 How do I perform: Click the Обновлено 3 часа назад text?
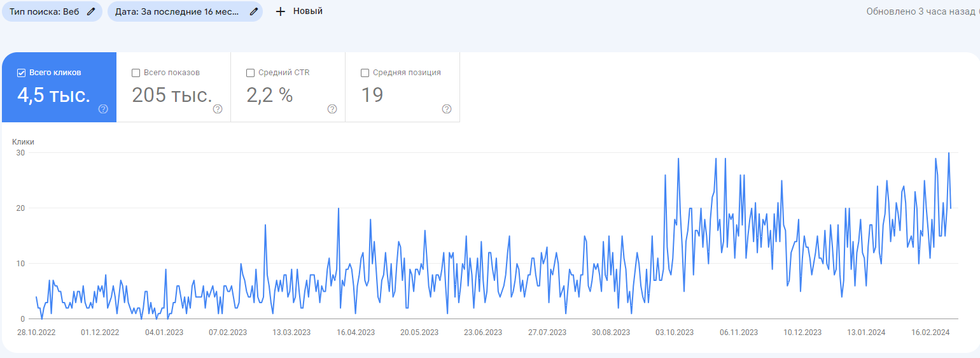(921, 11)
